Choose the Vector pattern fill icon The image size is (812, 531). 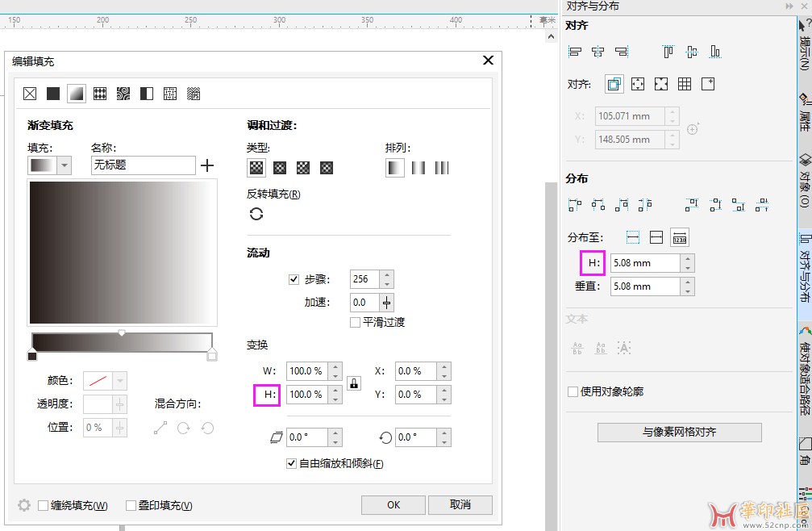100,94
